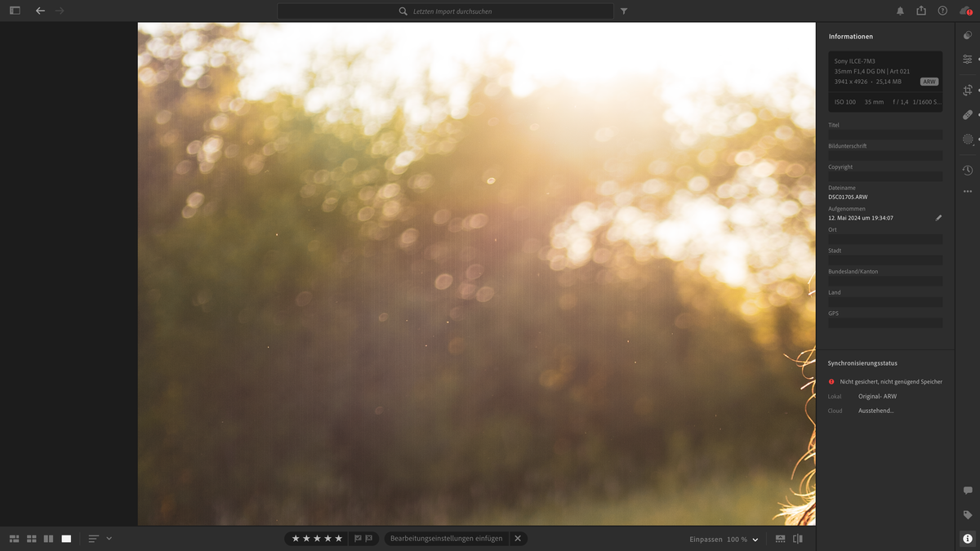Expand the sort order dropdown

[x=109, y=539]
